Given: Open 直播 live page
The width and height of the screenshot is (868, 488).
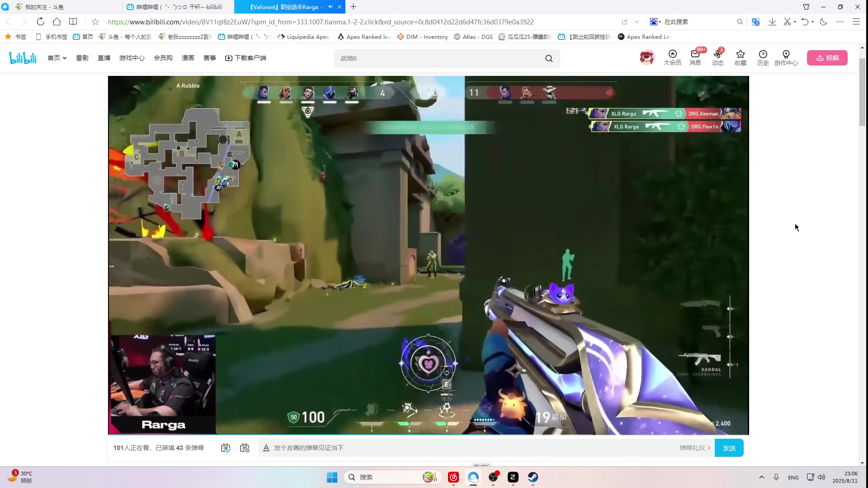Looking at the screenshot, I should pyautogui.click(x=104, y=58).
